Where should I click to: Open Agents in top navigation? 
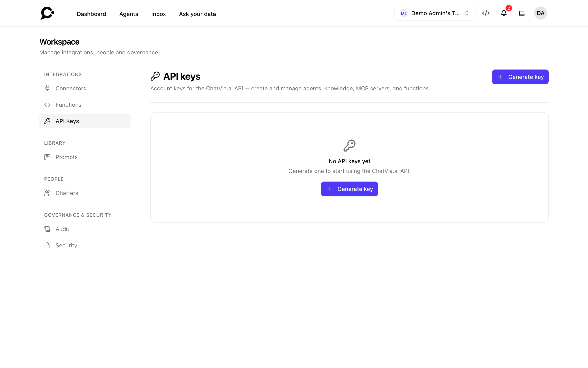129,14
